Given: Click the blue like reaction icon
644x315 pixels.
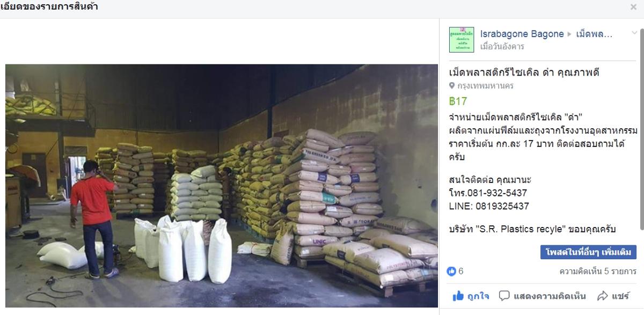Looking at the screenshot, I should 452,272.
